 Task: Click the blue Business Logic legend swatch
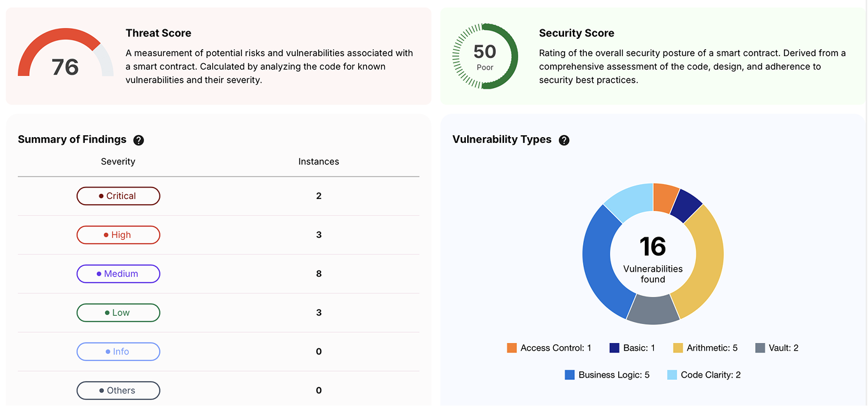click(570, 375)
